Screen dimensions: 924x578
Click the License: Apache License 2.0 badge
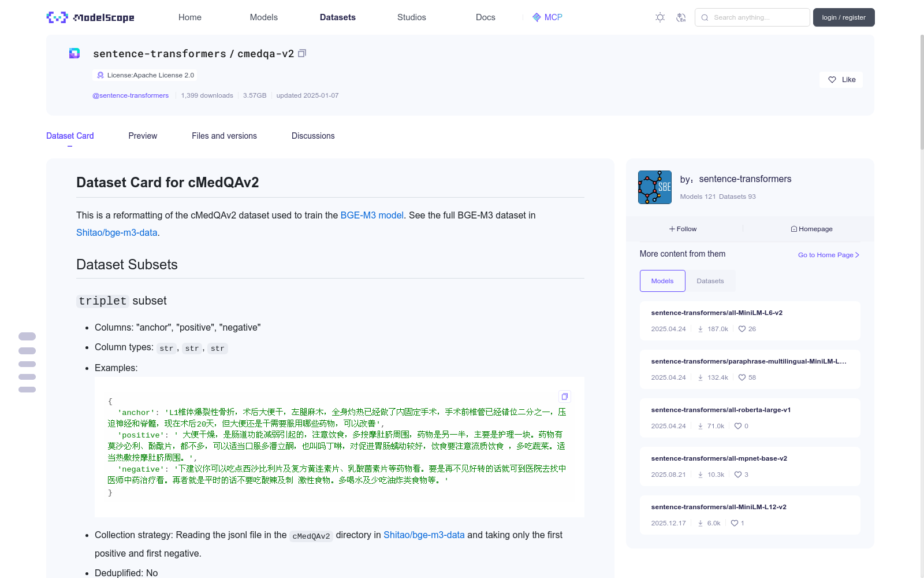[x=145, y=75]
